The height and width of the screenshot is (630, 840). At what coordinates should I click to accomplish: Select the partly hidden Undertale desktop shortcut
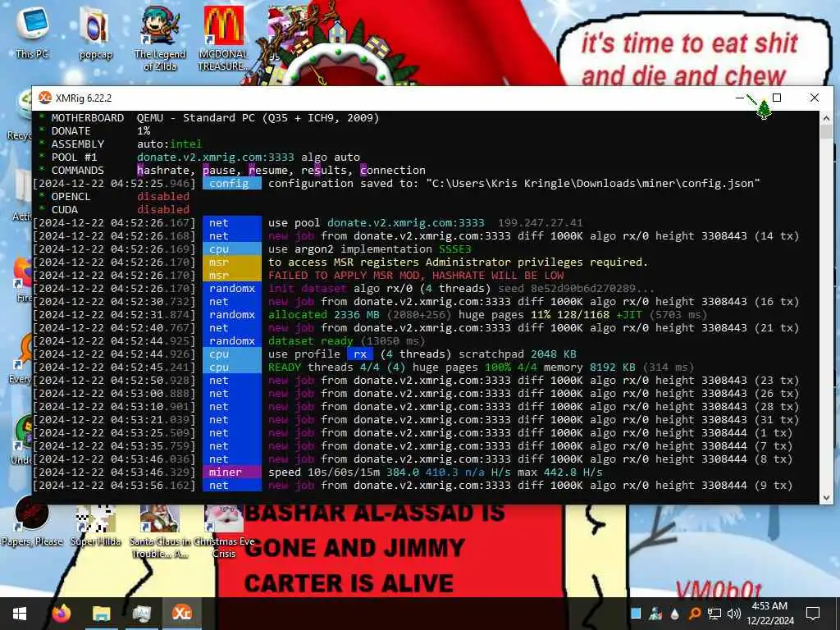point(21,440)
